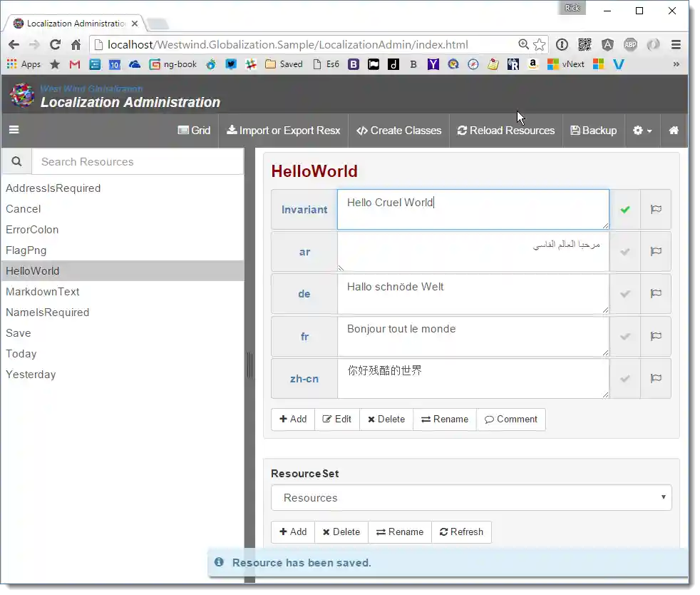
Task: Switch to the Localization Administration browser tab
Action: [x=71, y=23]
